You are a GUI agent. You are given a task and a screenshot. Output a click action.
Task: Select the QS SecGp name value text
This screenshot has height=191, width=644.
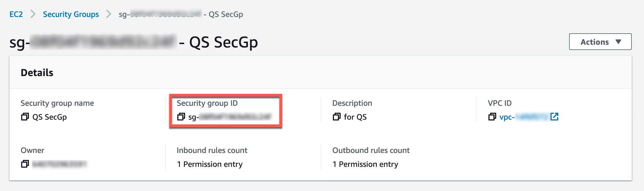[50, 117]
